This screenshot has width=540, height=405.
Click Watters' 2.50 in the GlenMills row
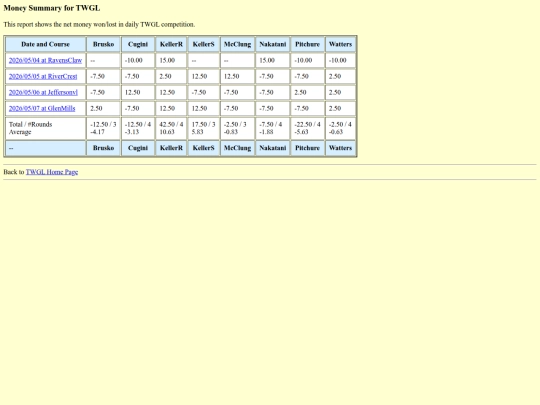coord(340,108)
